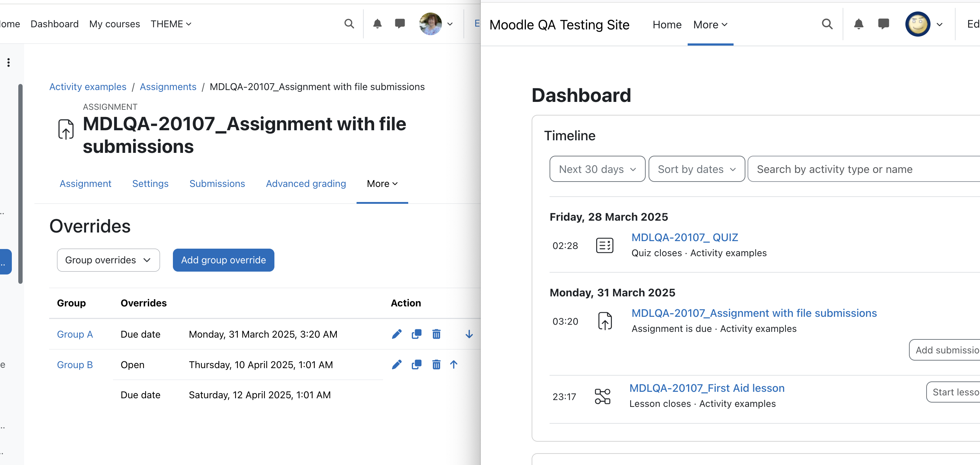Click the Add submission button
This screenshot has height=465, width=980.
coord(945,349)
